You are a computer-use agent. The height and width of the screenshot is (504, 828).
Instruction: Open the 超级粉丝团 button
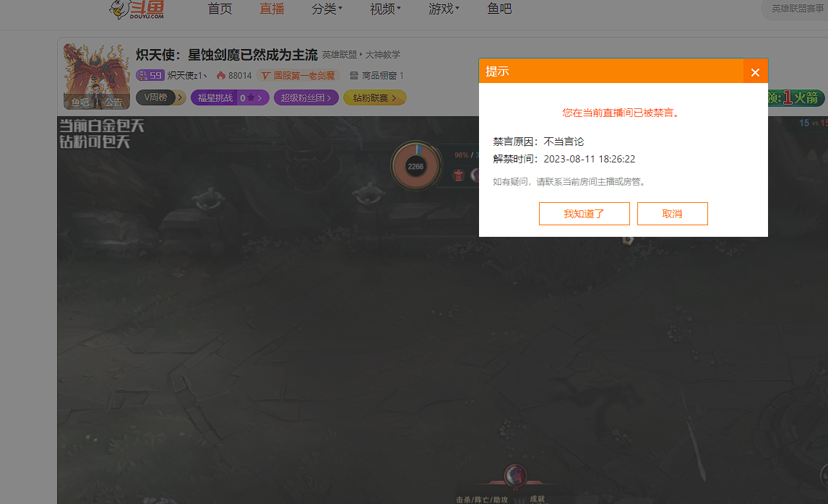tap(306, 97)
